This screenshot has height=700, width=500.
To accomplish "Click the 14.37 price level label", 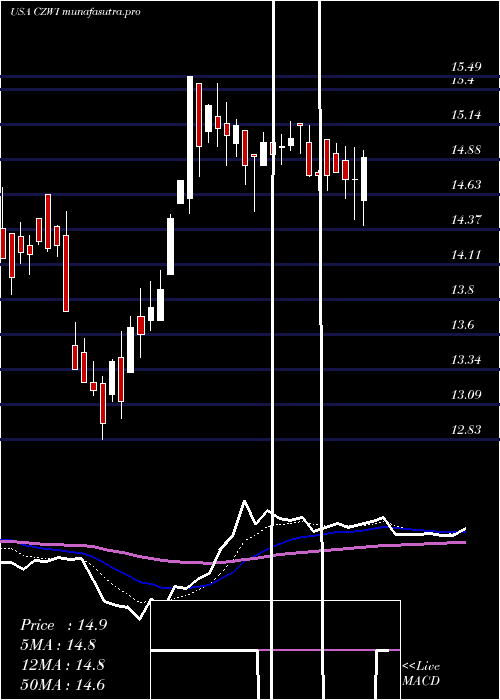I will (466, 219).
